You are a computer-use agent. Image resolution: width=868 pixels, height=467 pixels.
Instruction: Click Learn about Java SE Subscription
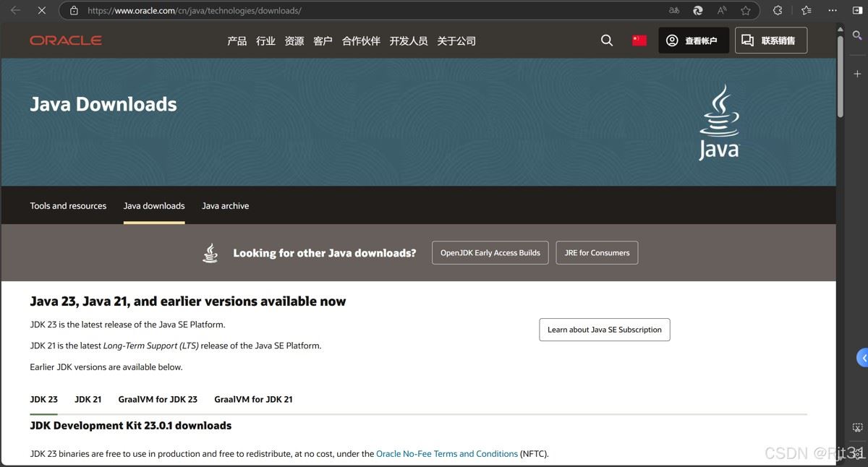(605, 330)
